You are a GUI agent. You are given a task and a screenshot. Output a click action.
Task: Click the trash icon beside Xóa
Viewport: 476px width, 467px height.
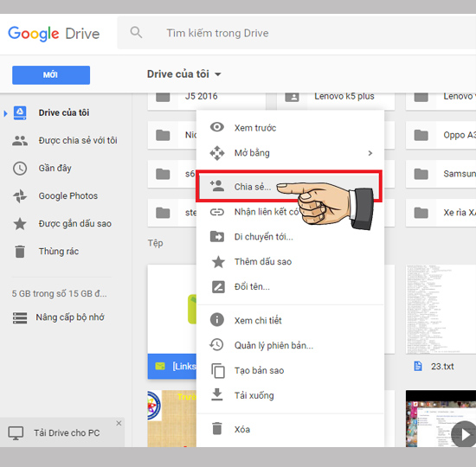click(x=217, y=429)
